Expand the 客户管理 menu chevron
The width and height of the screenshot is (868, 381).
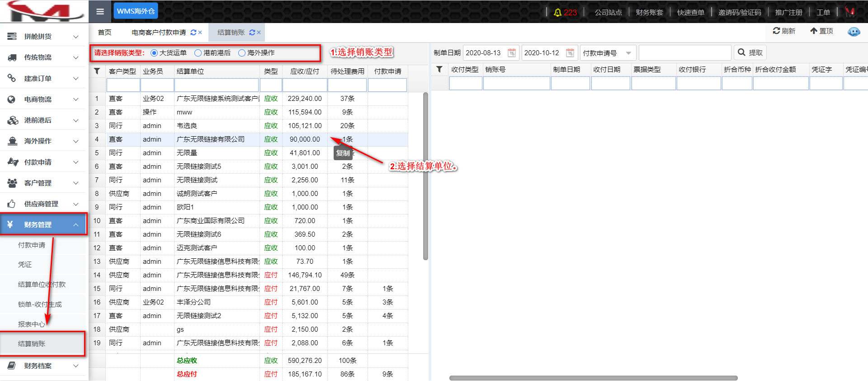[76, 183]
